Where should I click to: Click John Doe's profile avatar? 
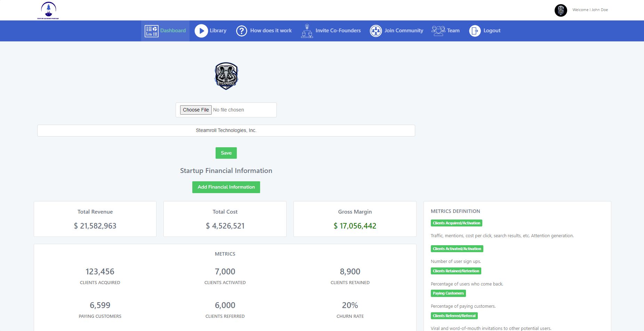(561, 10)
